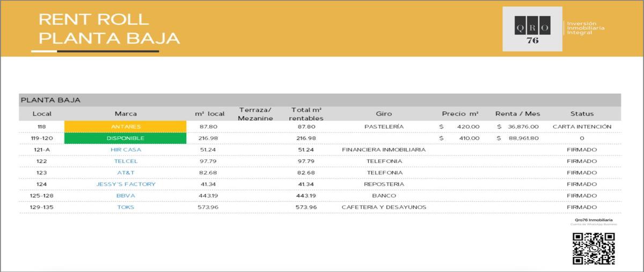The width and height of the screenshot is (644, 272).
Task: Click the REPOSTERIA giro cell
Action: (x=384, y=184)
